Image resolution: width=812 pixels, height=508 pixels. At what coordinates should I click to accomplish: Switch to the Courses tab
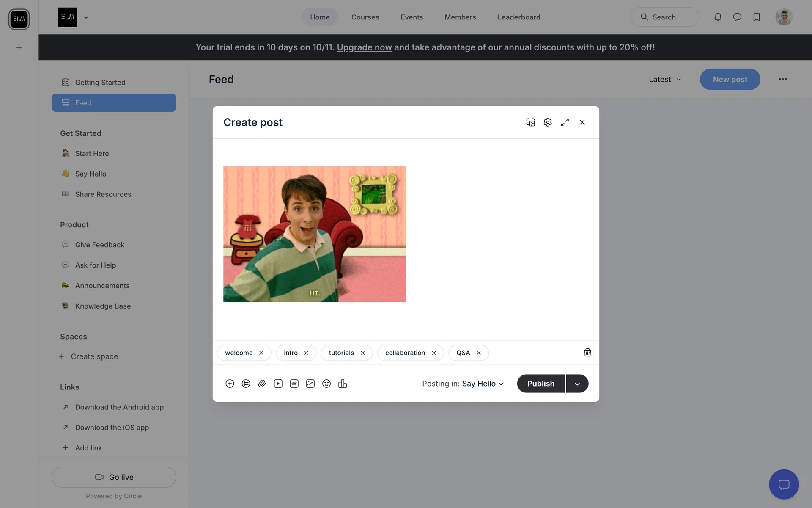(x=365, y=17)
